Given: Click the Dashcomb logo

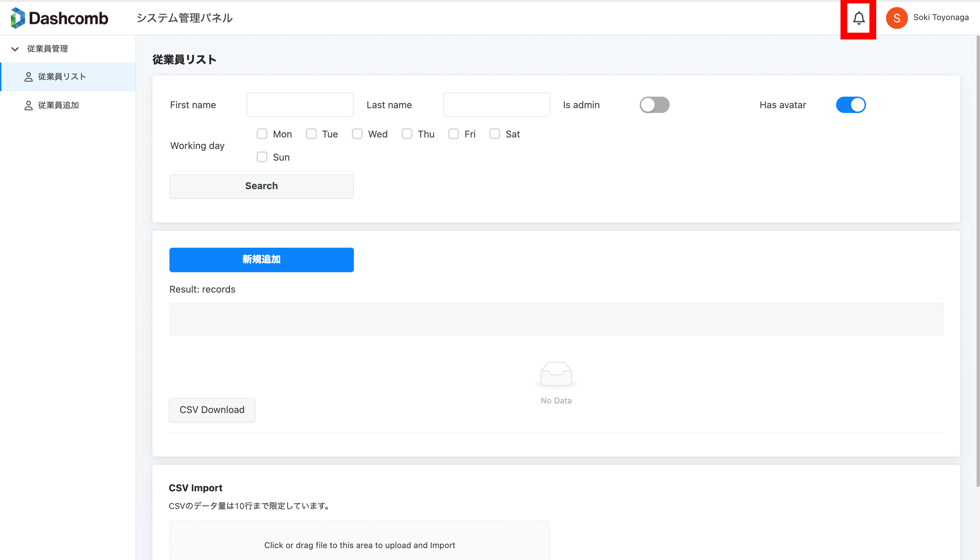Looking at the screenshot, I should coord(59,18).
